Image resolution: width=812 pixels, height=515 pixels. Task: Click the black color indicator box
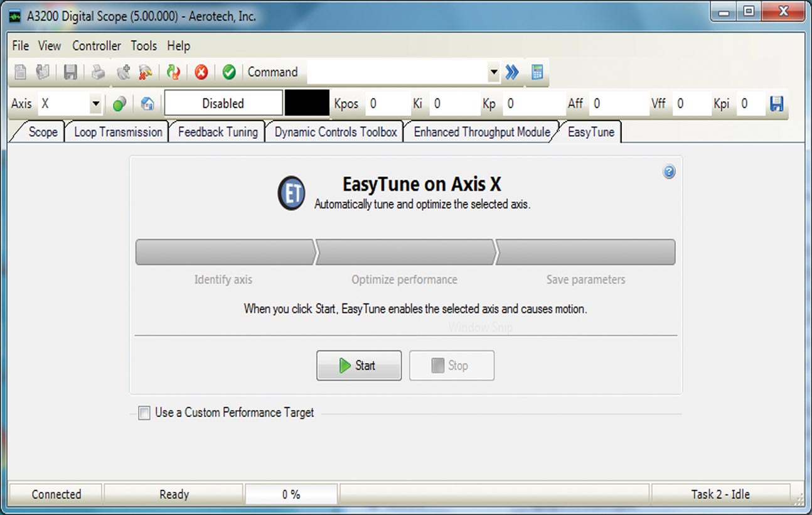pyautogui.click(x=307, y=104)
